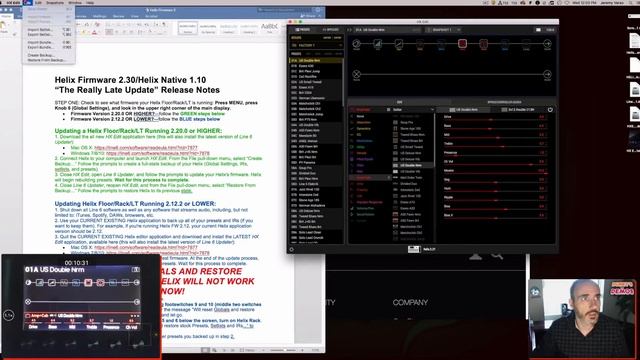Select preset 01D Cali Rectifire
This screenshot has height=360, width=640.
[316, 76]
